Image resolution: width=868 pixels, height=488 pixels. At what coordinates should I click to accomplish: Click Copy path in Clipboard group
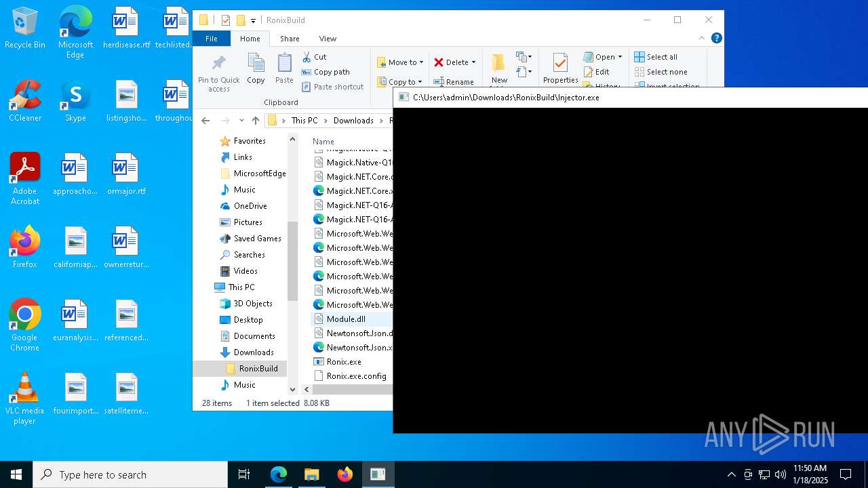coord(325,72)
